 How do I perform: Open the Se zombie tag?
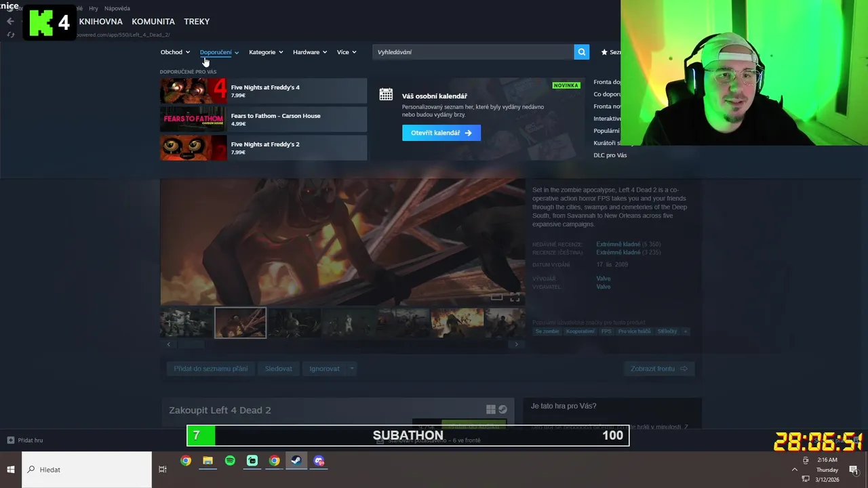point(547,331)
